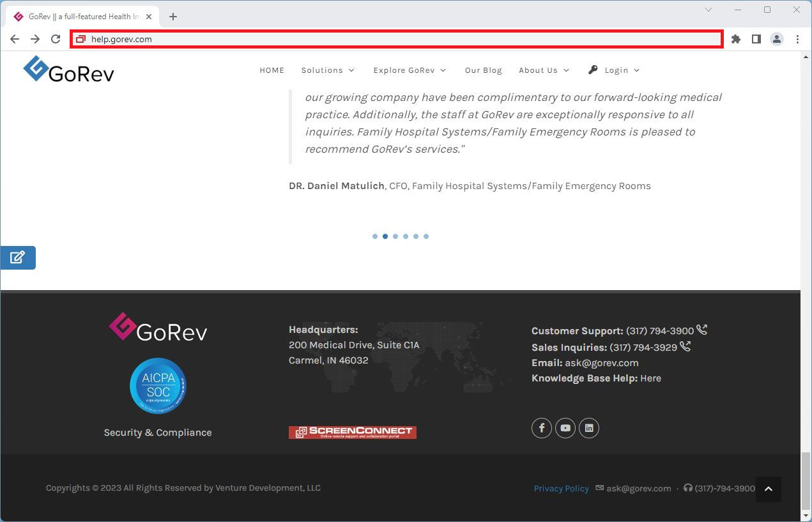Show the third testimonial slide dot
Viewport: 812px width, 522px height.
coord(395,236)
